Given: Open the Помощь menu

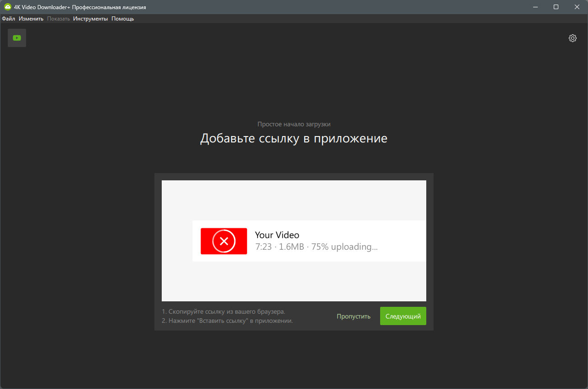Looking at the screenshot, I should click(123, 19).
